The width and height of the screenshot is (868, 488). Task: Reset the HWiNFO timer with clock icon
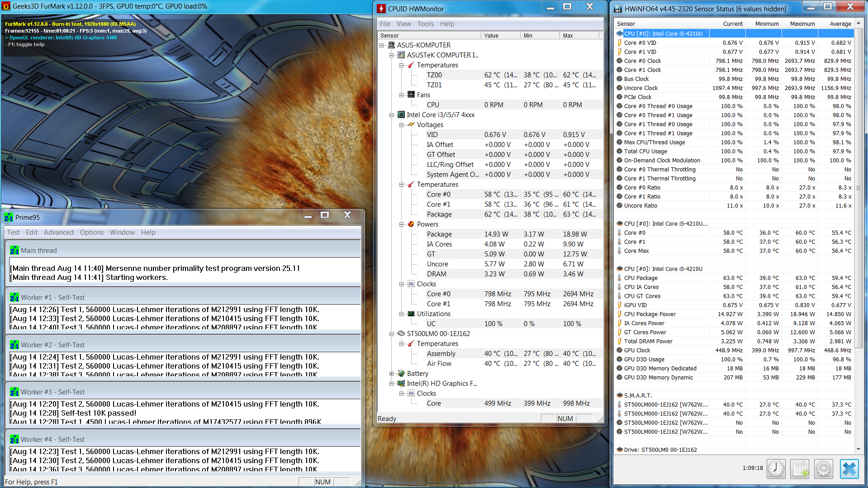pyautogui.click(x=776, y=469)
